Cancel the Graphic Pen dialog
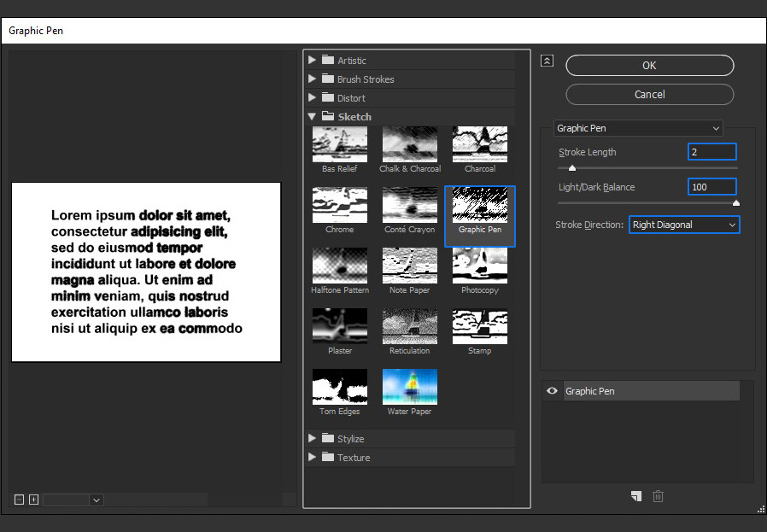The width and height of the screenshot is (767, 532). [x=650, y=95]
